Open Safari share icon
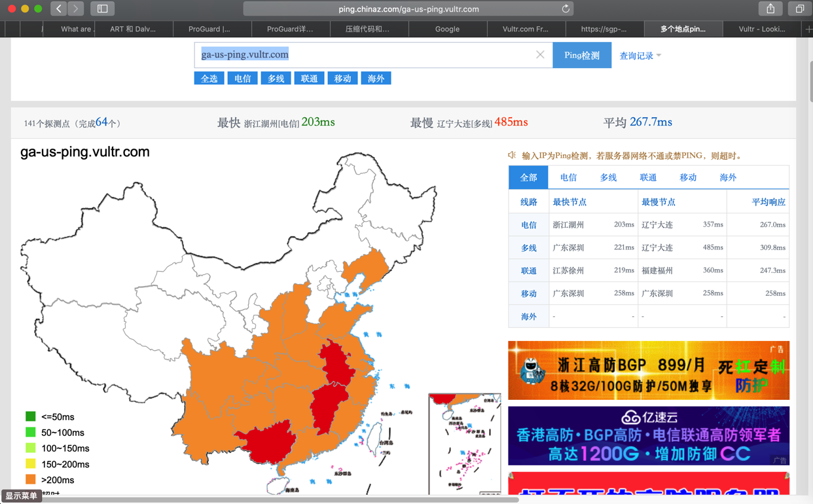Screen dimensions: 813x504 tap(770, 9)
